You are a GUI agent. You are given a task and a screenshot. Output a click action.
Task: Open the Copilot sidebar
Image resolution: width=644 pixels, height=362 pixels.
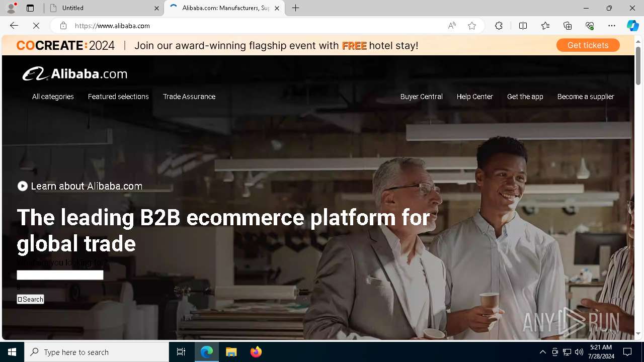click(632, 26)
